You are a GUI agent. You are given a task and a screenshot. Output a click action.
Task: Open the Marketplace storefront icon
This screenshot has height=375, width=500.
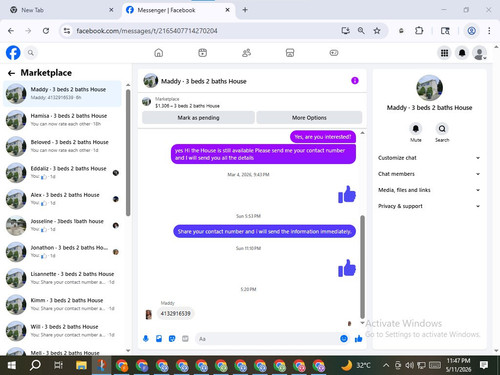[290, 53]
